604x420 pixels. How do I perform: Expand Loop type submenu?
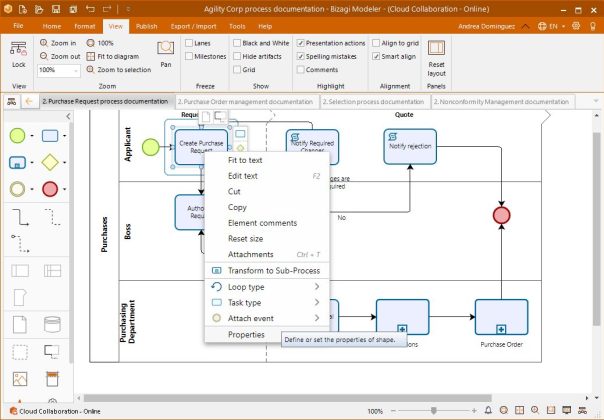click(x=267, y=287)
